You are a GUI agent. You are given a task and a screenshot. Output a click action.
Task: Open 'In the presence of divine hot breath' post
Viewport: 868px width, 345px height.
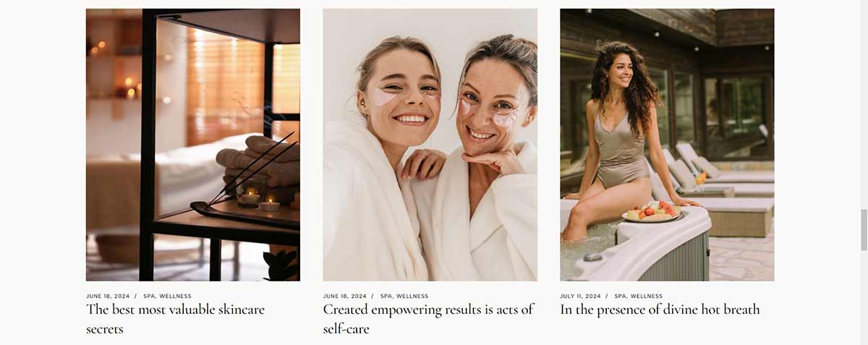tap(660, 310)
